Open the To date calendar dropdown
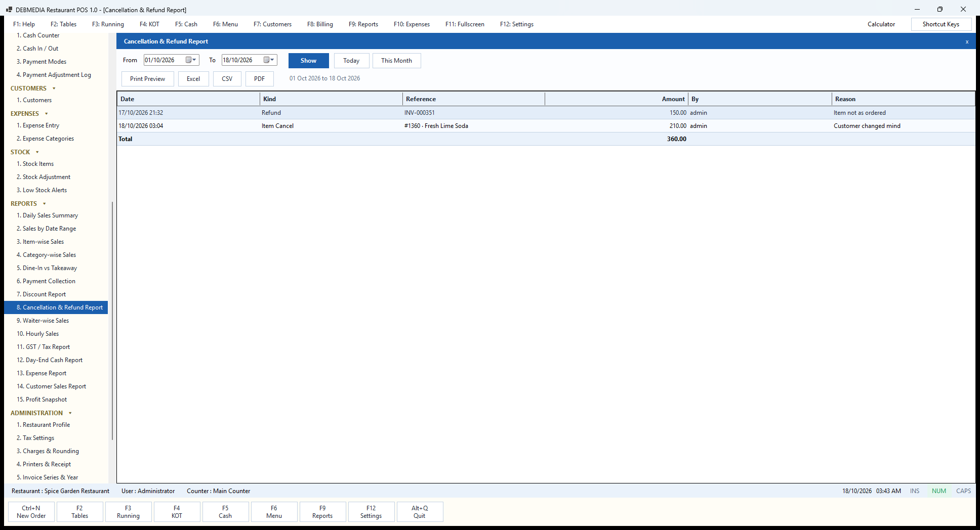Image resolution: width=980 pixels, height=530 pixels. [x=269, y=60]
